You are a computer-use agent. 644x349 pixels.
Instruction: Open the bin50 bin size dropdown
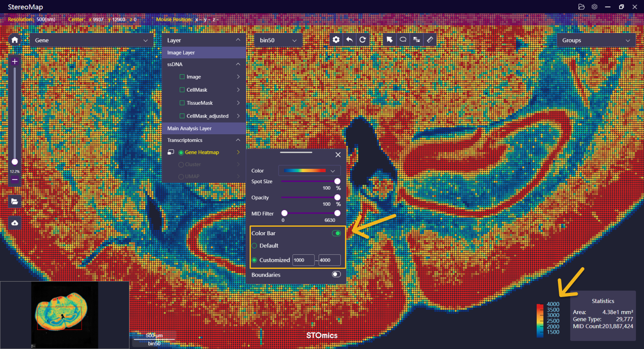click(x=278, y=40)
